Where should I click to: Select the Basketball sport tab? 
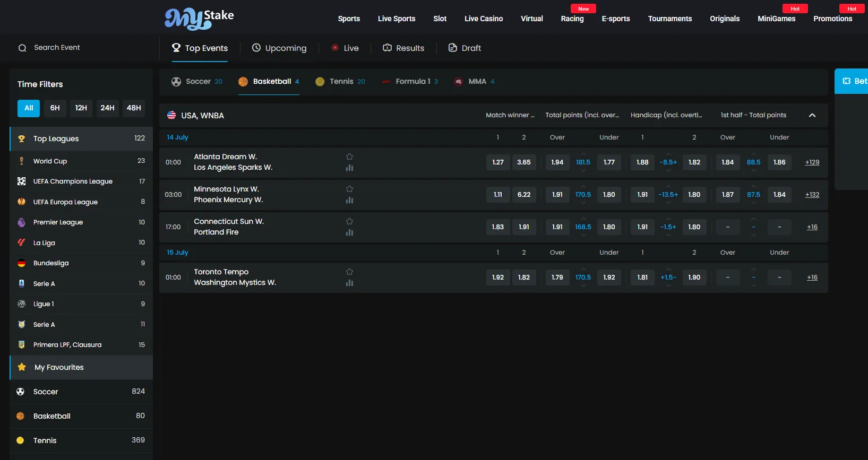pyautogui.click(x=269, y=81)
